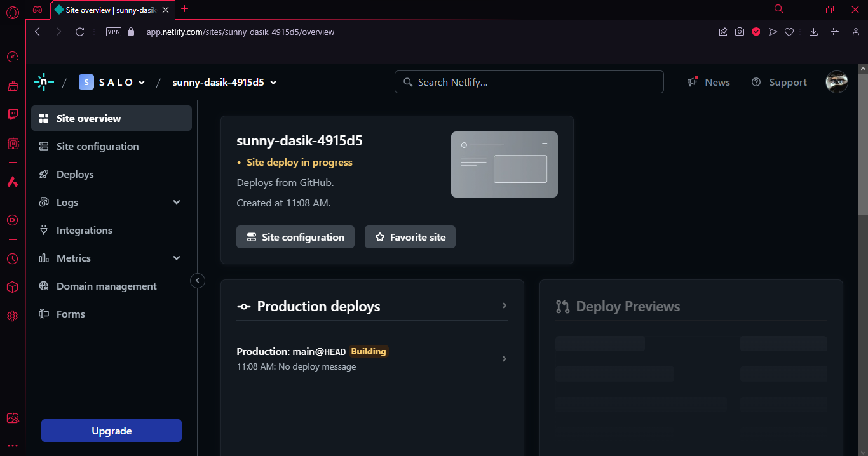Open Support help link
This screenshot has width=868, height=456.
click(x=779, y=82)
